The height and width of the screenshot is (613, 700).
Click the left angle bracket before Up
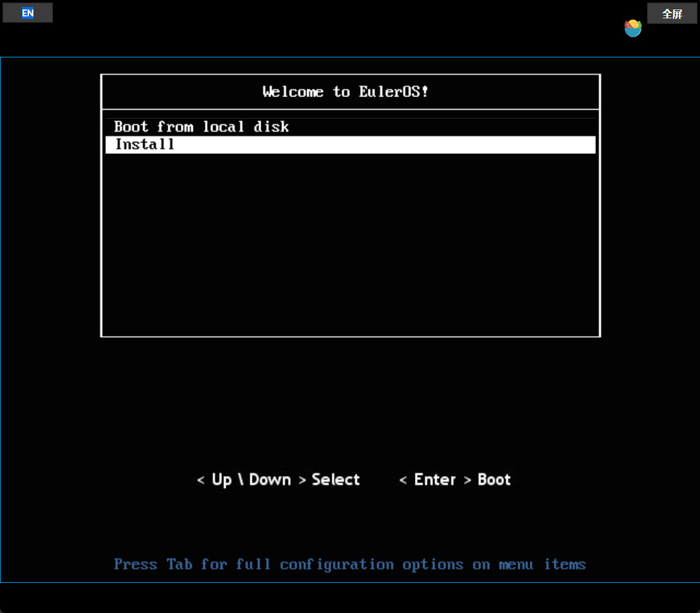(201, 481)
